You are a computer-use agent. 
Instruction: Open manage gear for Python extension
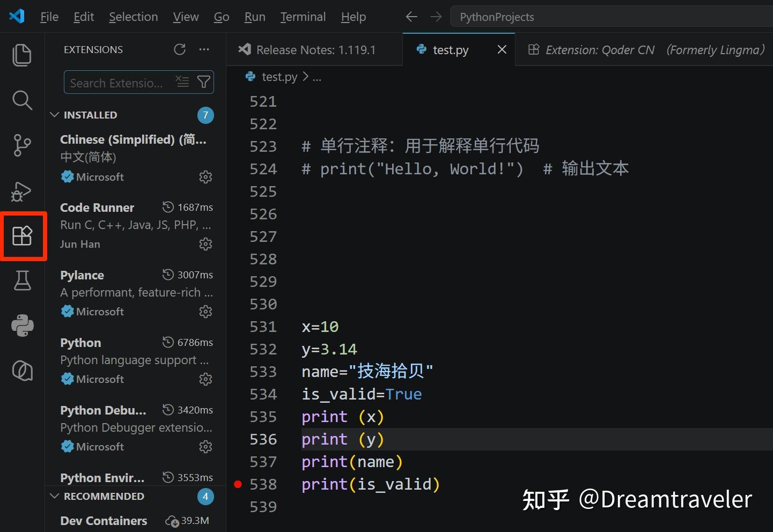(205, 379)
